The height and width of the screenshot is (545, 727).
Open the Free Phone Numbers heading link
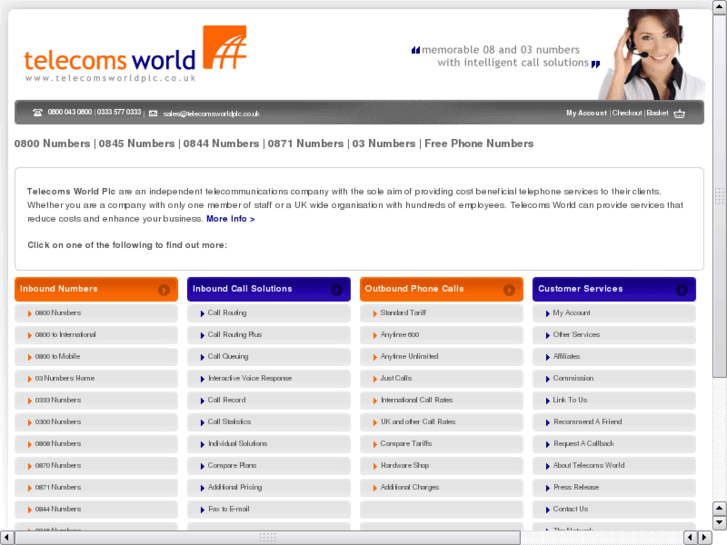click(479, 143)
